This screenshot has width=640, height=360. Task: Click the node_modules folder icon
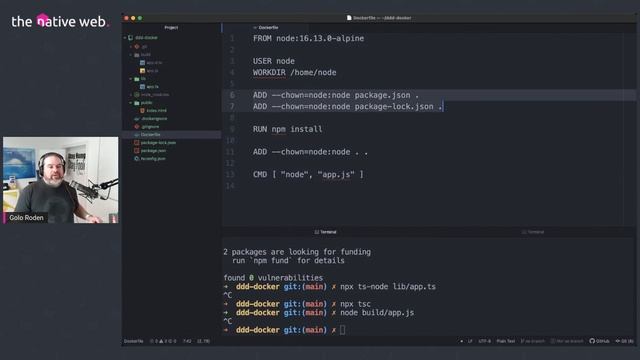click(137, 95)
